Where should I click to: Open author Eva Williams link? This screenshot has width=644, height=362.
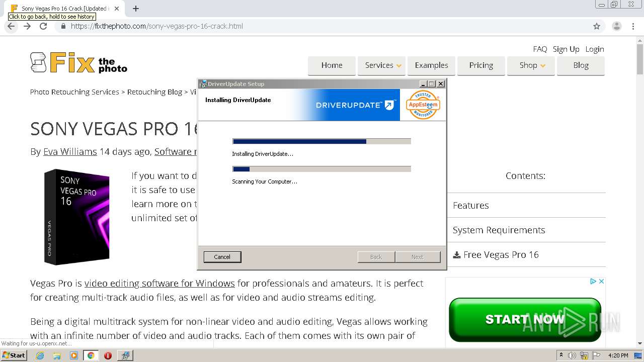click(x=70, y=151)
